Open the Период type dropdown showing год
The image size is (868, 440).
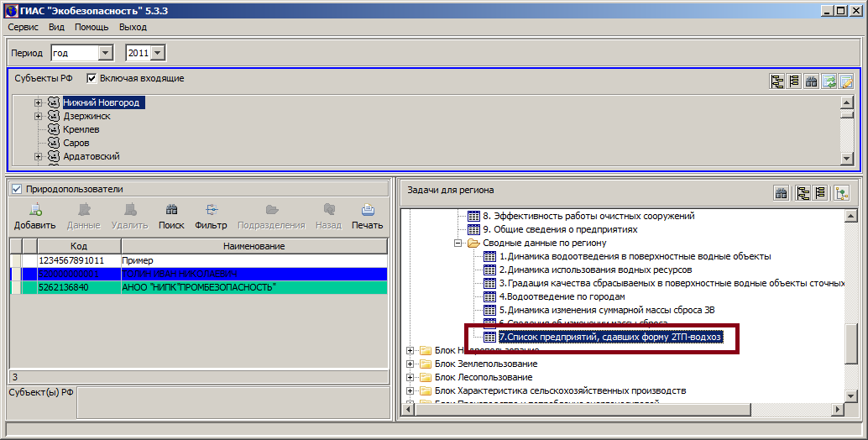(x=106, y=53)
